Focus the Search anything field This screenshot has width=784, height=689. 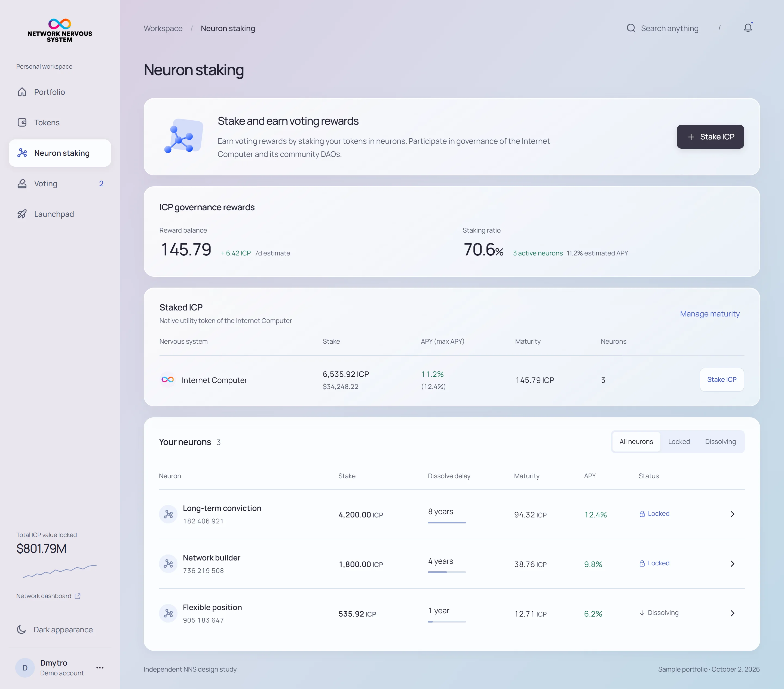674,28
